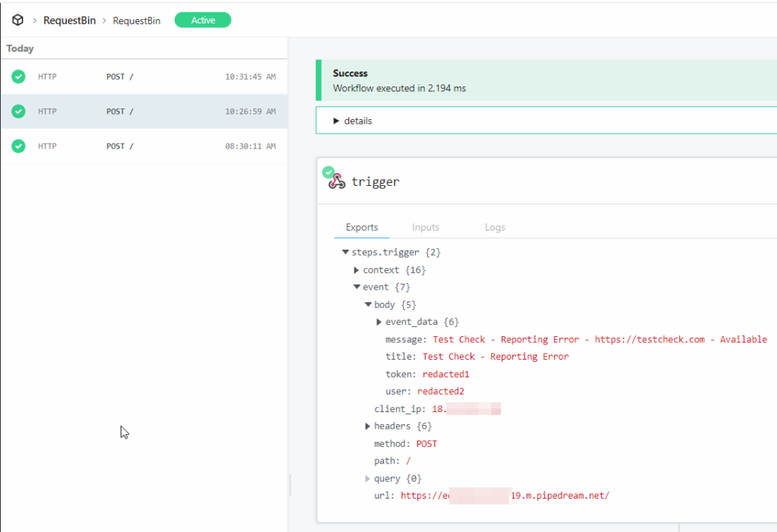777x532 pixels.
Task: Click the path value slash
Action: coord(408,461)
